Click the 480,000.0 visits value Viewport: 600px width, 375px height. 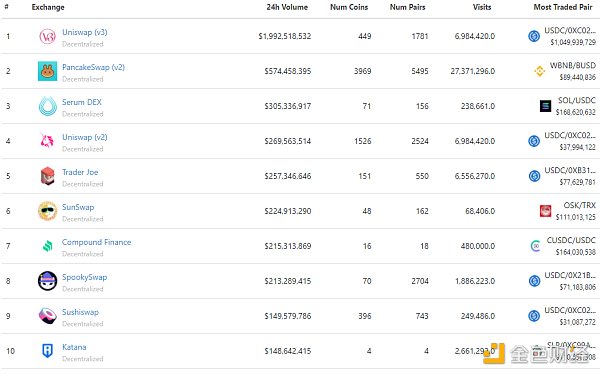pyautogui.click(x=478, y=246)
